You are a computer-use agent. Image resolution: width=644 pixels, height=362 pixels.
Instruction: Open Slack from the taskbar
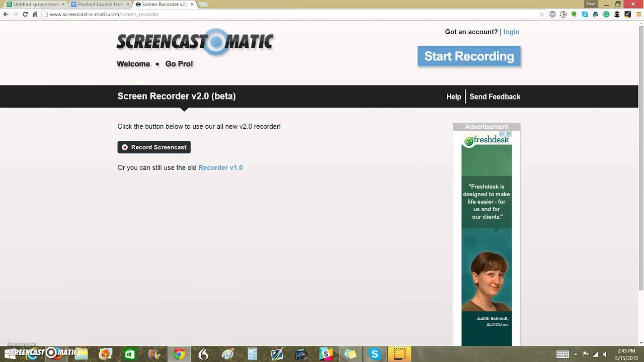(x=326, y=354)
